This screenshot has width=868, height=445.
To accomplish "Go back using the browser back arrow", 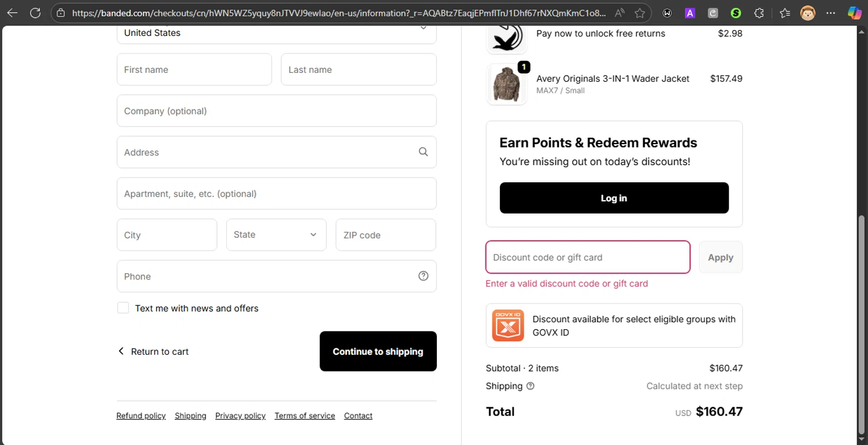I will 12,13.
